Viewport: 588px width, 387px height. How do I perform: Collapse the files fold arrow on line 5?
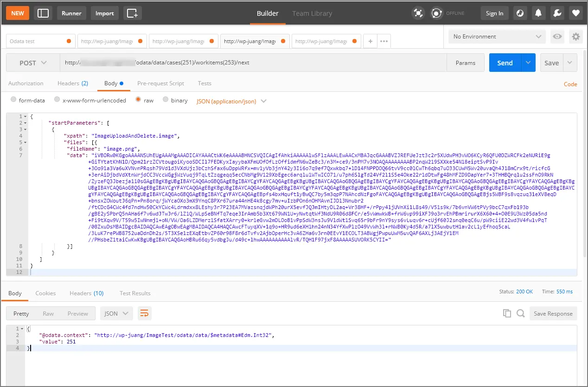(25, 142)
